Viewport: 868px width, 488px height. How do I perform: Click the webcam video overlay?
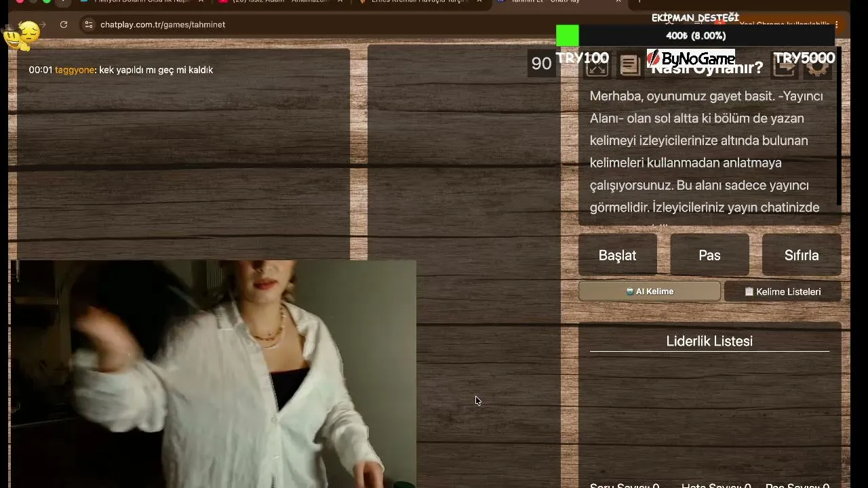point(214,374)
